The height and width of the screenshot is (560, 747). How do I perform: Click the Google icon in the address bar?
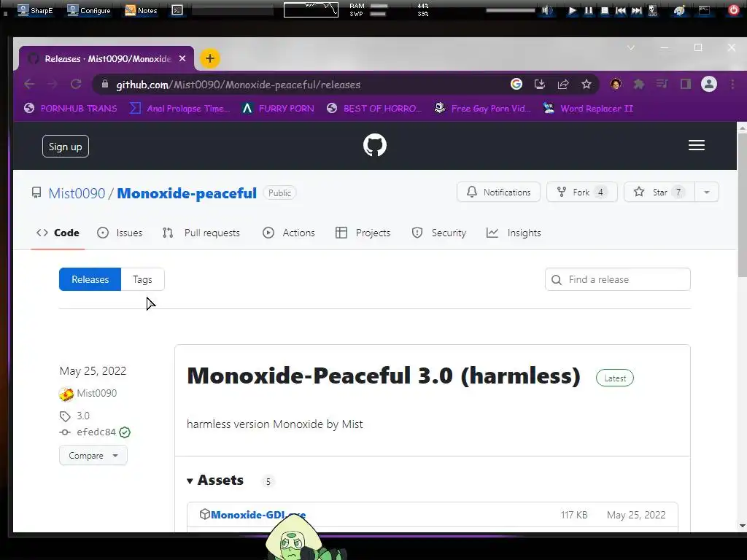coord(516,85)
